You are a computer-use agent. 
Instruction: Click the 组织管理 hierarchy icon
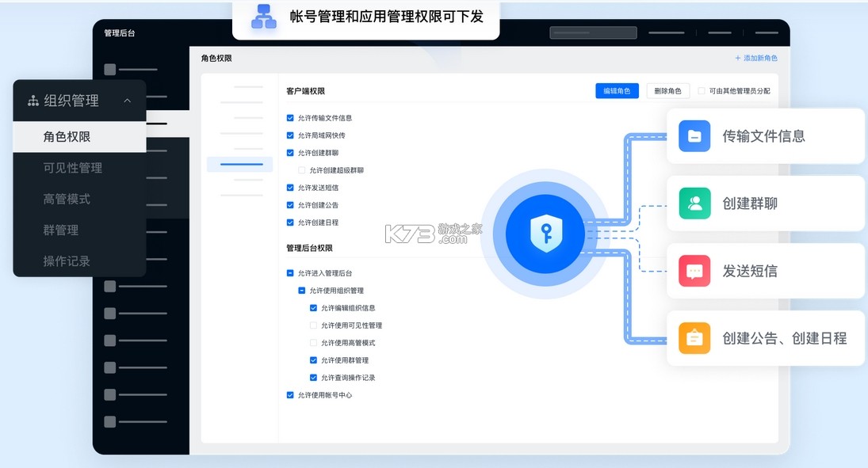(x=33, y=101)
